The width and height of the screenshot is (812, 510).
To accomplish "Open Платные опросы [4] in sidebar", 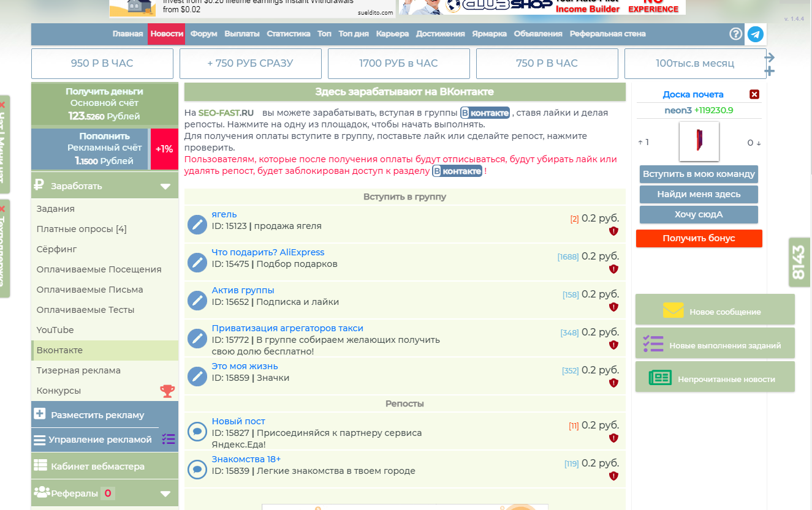I will pyautogui.click(x=105, y=229).
